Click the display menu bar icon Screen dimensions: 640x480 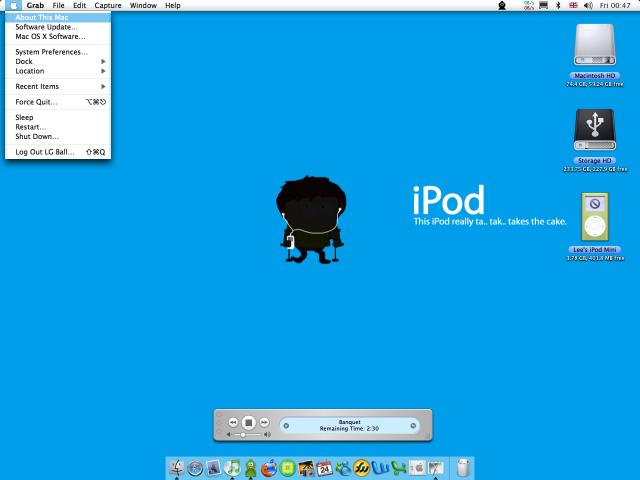[543, 5]
